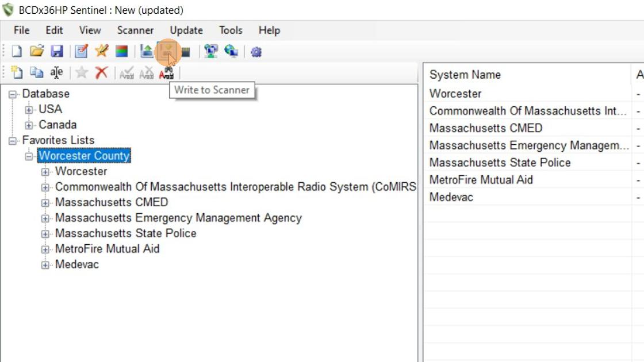Open the File menu
This screenshot has height=362, width=644.
click(x=21, y=30)
